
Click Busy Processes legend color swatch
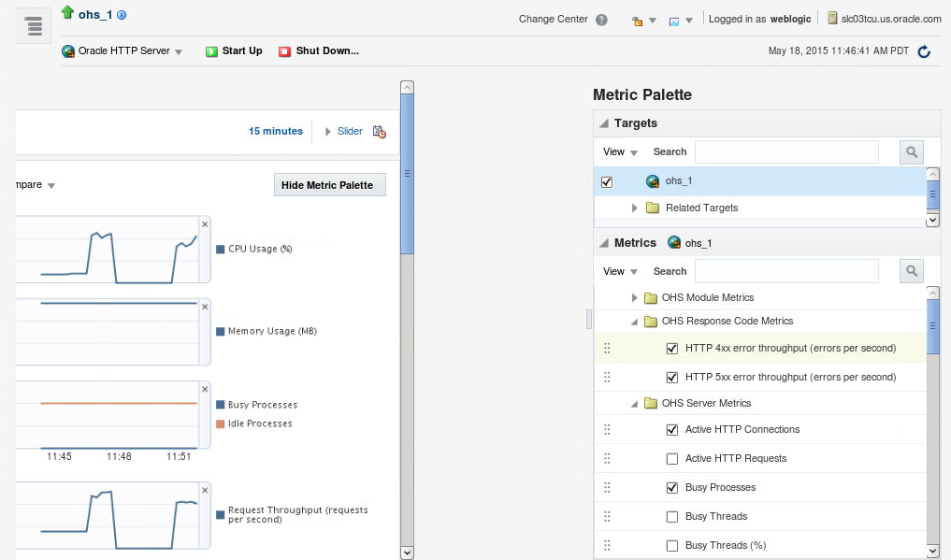point(220,405)
